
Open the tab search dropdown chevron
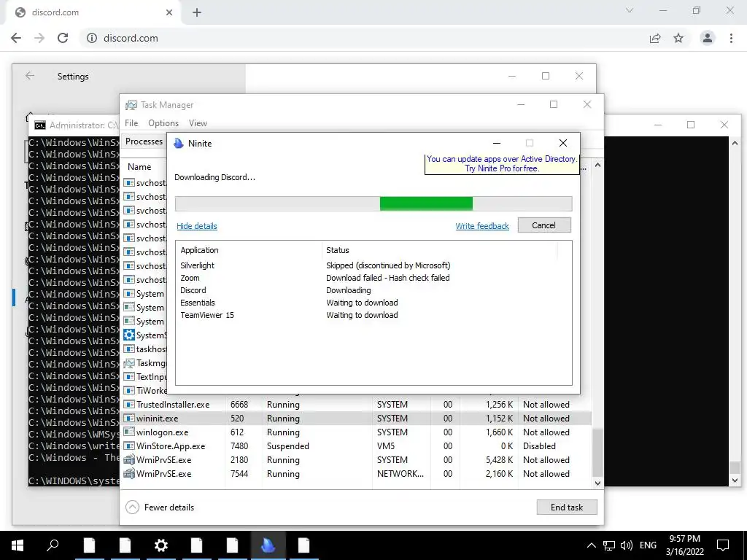point(630,10)
